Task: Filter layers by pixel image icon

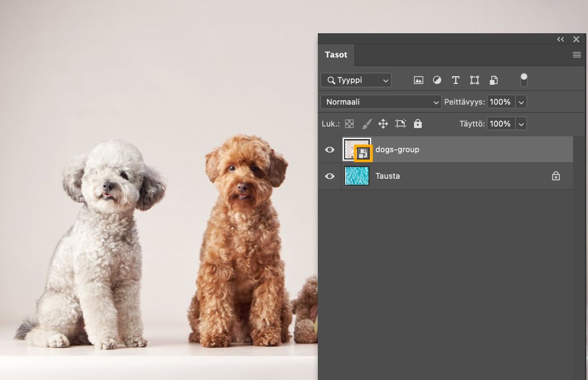Action: 418,80
